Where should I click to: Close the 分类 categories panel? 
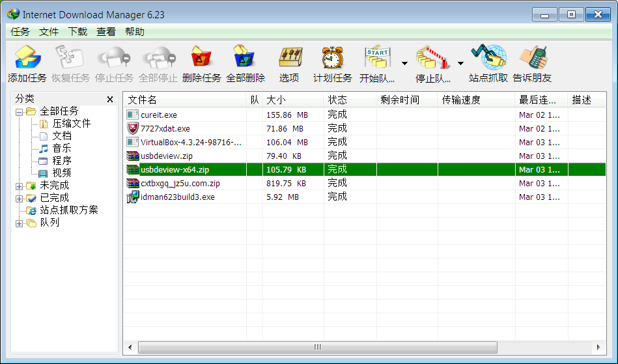click(110, 99)
